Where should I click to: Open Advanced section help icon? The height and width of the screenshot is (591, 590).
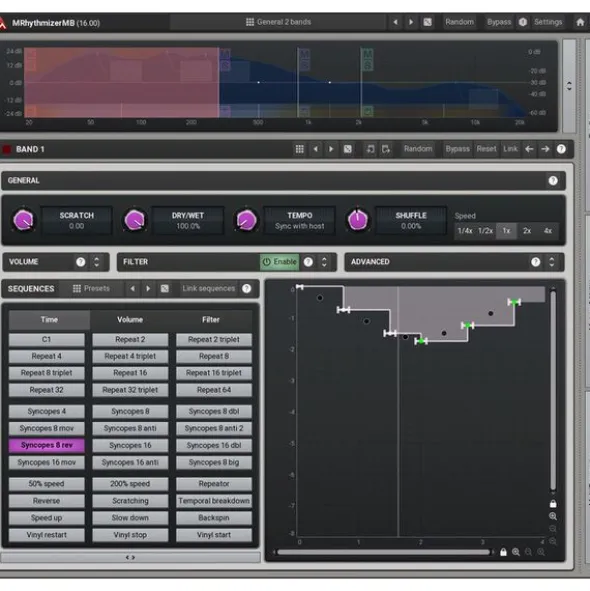pyautogui.click(x=535, y=262)
